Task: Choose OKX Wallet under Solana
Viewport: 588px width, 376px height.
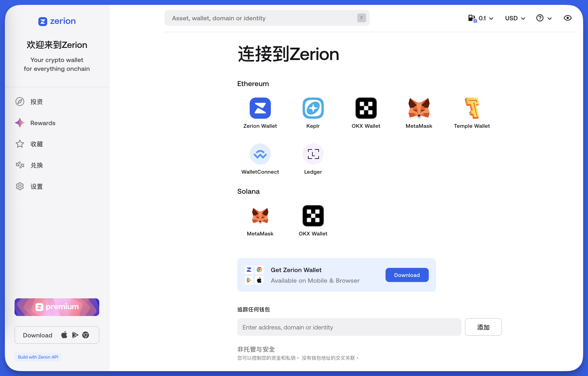Action: (313, 216)
